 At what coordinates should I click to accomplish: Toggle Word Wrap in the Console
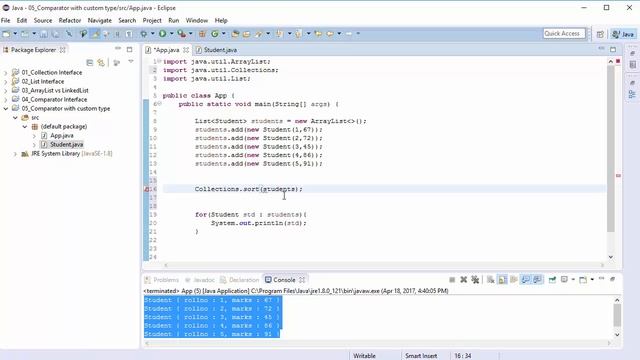click(514, 280)
